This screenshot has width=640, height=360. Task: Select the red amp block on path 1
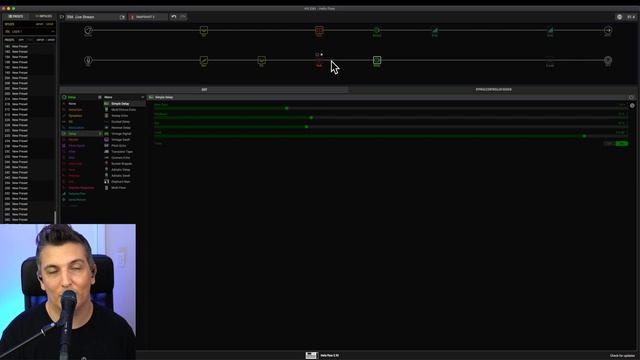[319, 30]
